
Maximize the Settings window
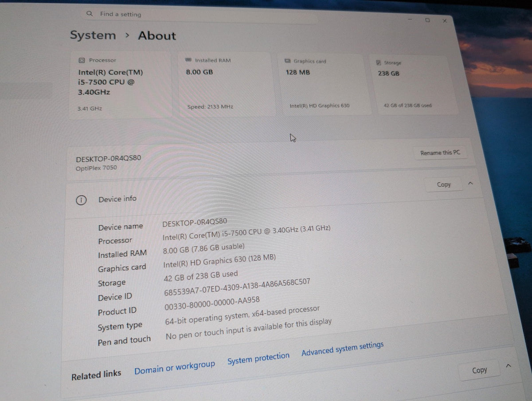click(427, 20)
